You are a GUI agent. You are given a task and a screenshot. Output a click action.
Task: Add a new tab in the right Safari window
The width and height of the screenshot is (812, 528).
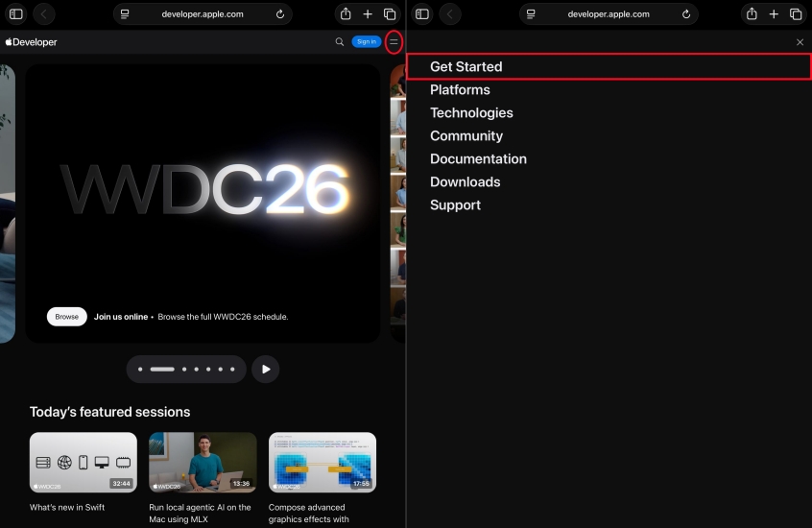click(774, 14)
